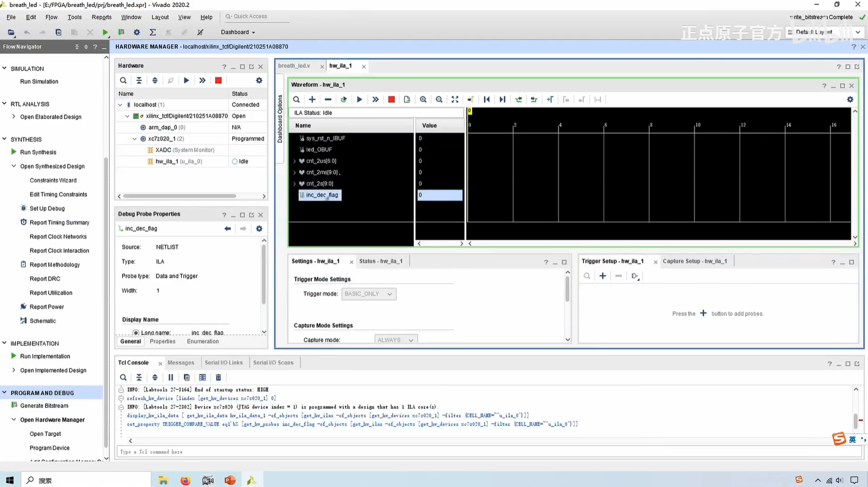Screen dimensions: 868x487
Task: Click Run Synthesis
Action: [38, 153]
